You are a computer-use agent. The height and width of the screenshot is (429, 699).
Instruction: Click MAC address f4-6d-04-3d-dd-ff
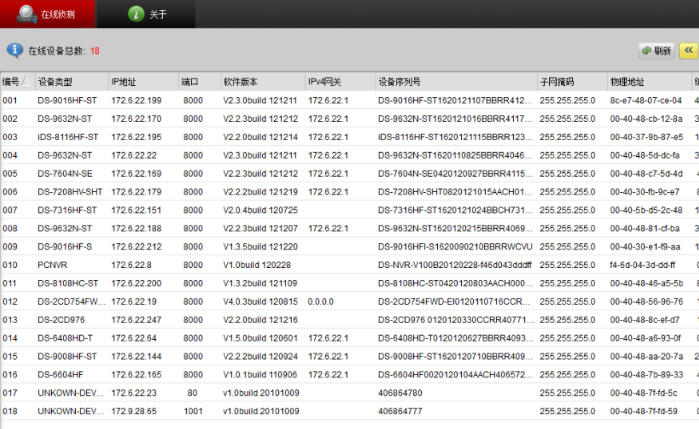click(x=643, y=265)
